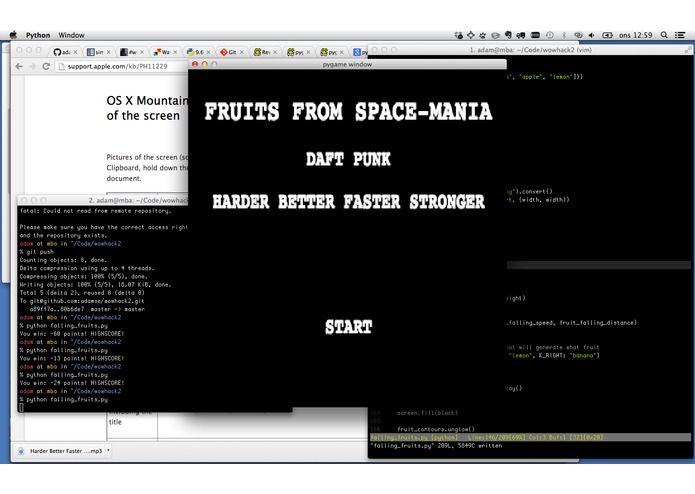The image size is (695, 494).
Task: Open Spotlight search magnifier
Action: click(664, 35)
